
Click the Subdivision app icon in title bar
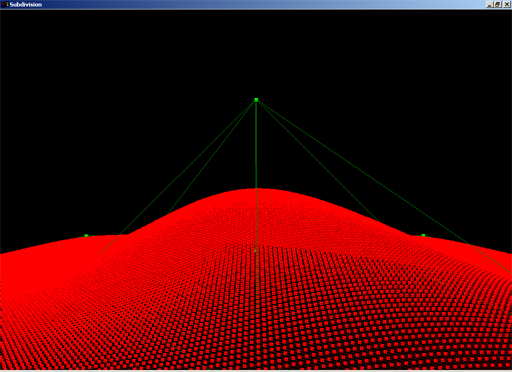click(x=4, y=4)
